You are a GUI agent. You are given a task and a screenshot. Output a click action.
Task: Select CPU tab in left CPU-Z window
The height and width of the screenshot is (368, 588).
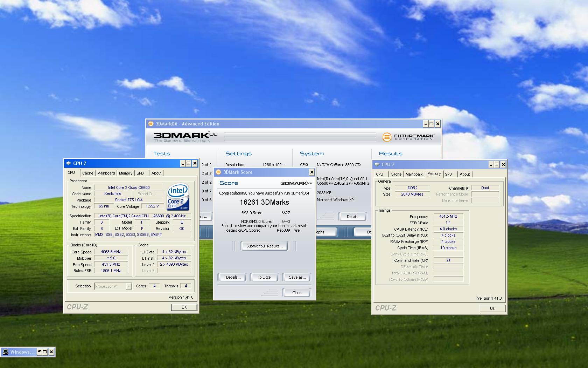(71, 172)
